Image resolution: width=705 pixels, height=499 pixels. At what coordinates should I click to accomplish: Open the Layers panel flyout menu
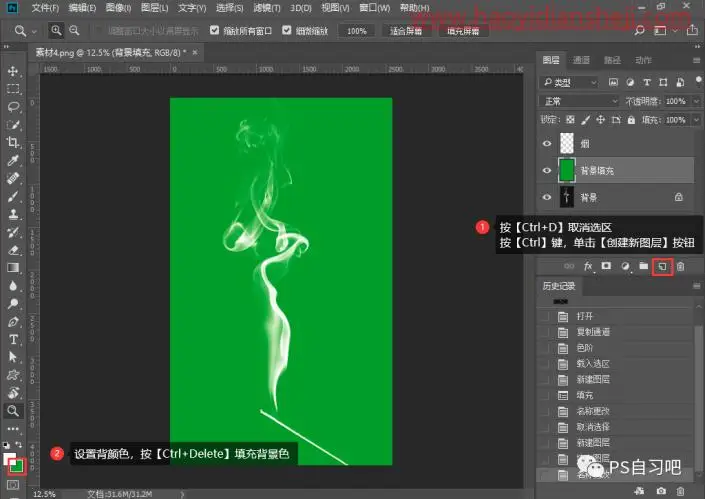click(696, 60)
